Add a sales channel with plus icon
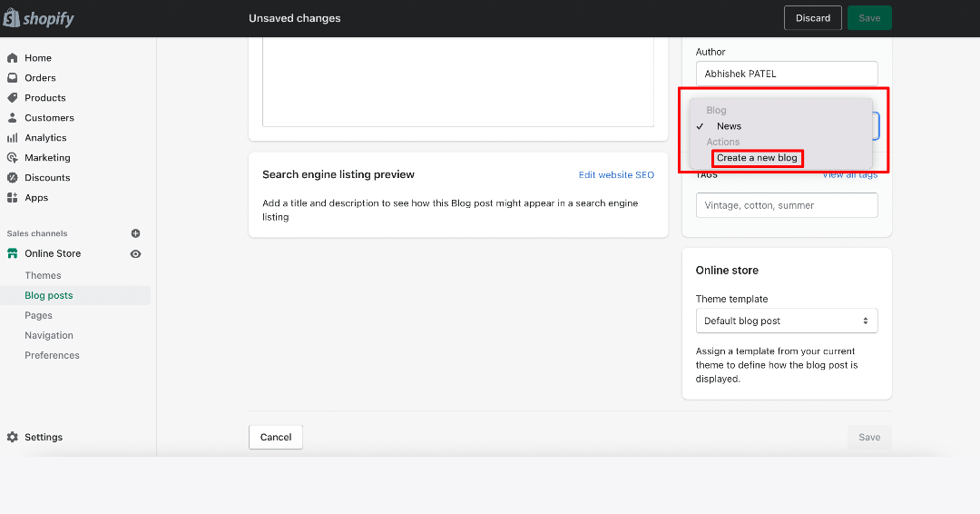980x514 pixels. (135, 233)
